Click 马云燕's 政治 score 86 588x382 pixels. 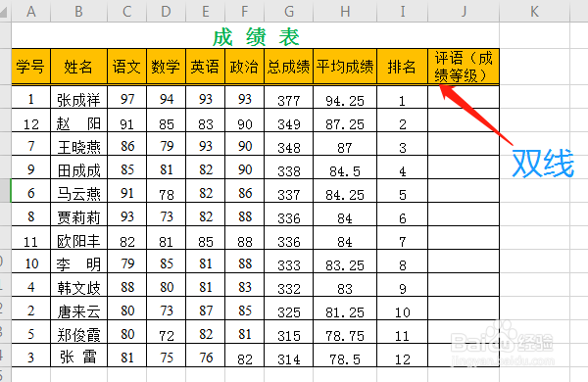pos(244,191)
